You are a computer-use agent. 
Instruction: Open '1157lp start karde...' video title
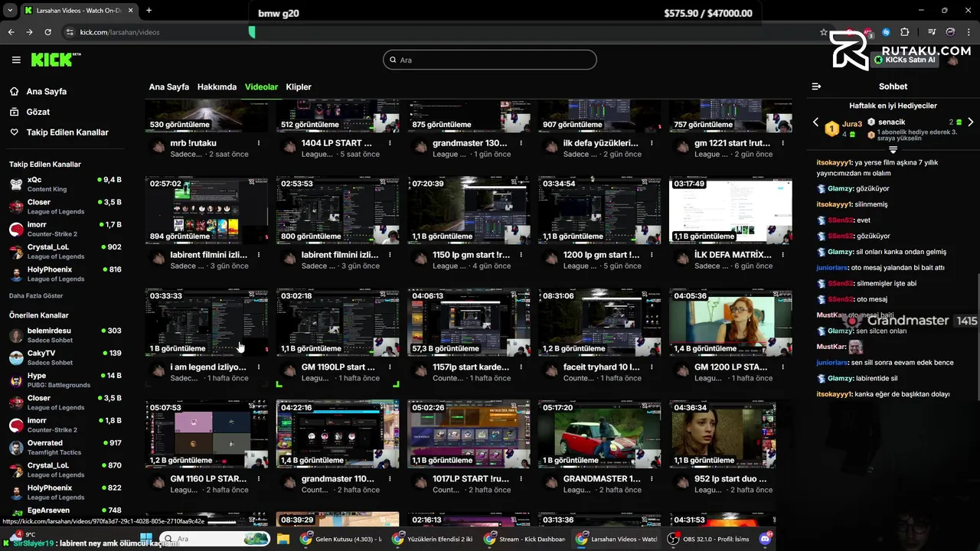[x=471, y=367]
